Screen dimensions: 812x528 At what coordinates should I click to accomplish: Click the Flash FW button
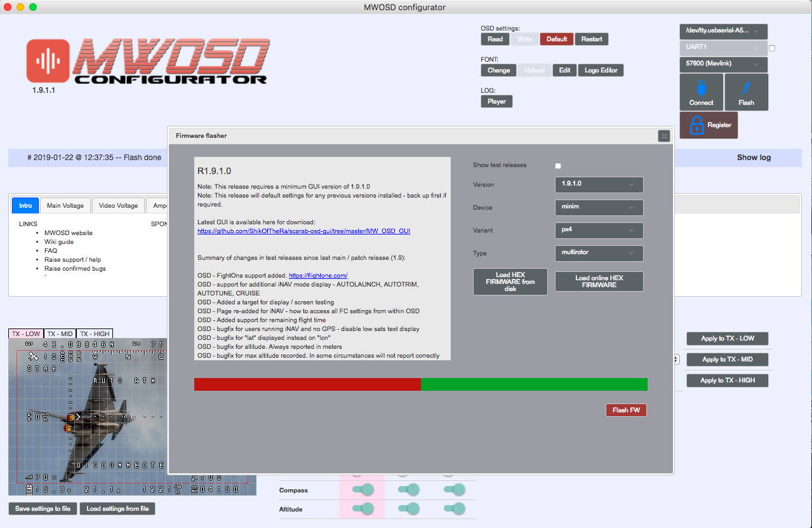click(626, 410)
